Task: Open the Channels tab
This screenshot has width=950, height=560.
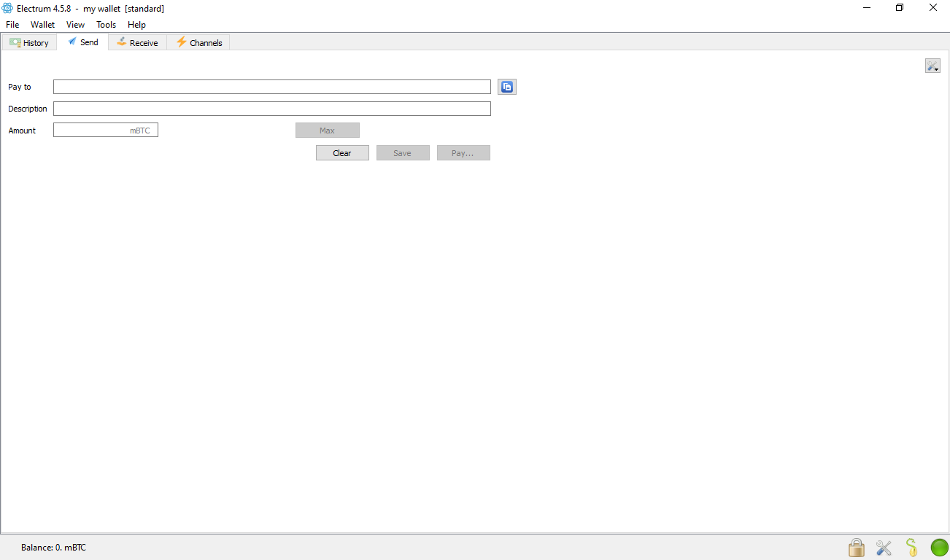Action: coord(198,43)
